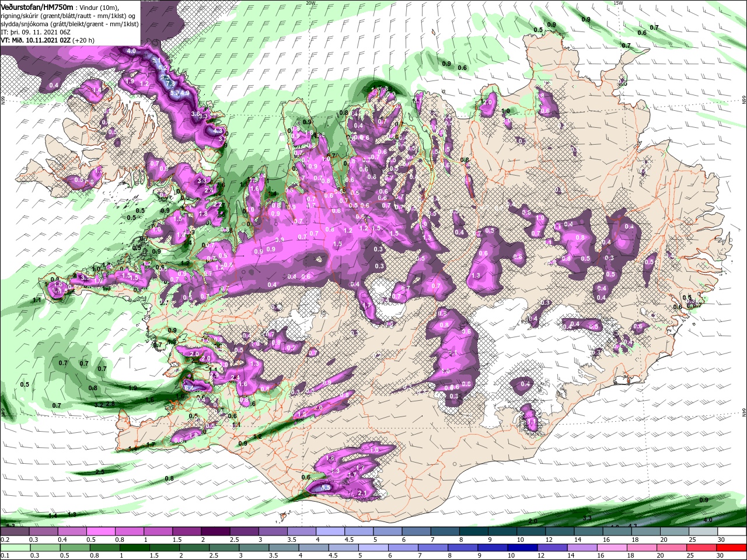
Task: Pick the upper-row swatch between 1.5 and 2
Action: pyautogui.click(x=187, y=531)
